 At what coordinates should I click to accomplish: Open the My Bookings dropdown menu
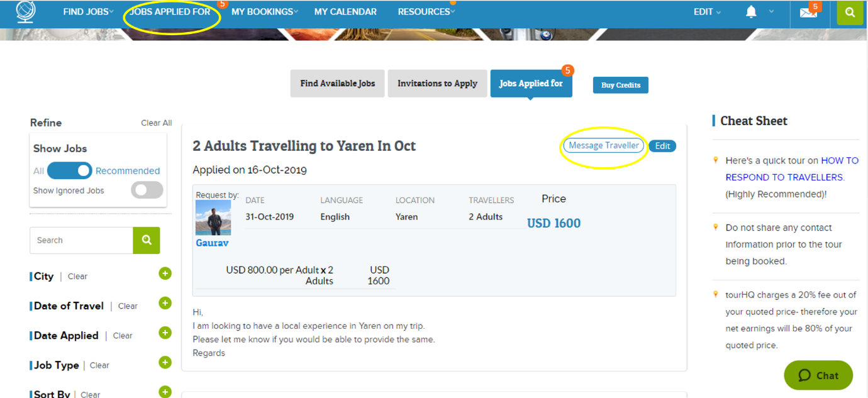click(264, 12)
